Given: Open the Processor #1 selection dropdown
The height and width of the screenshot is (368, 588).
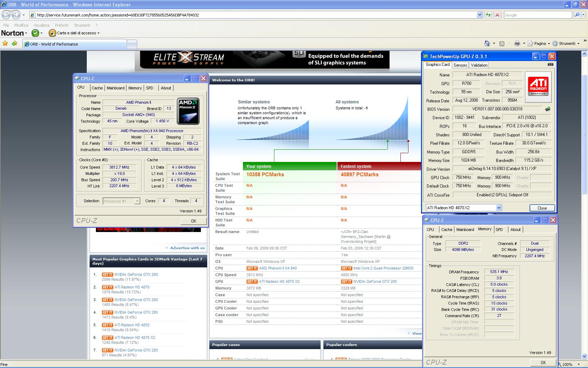Looking at the screenshot, I should (x=137, y=201).
